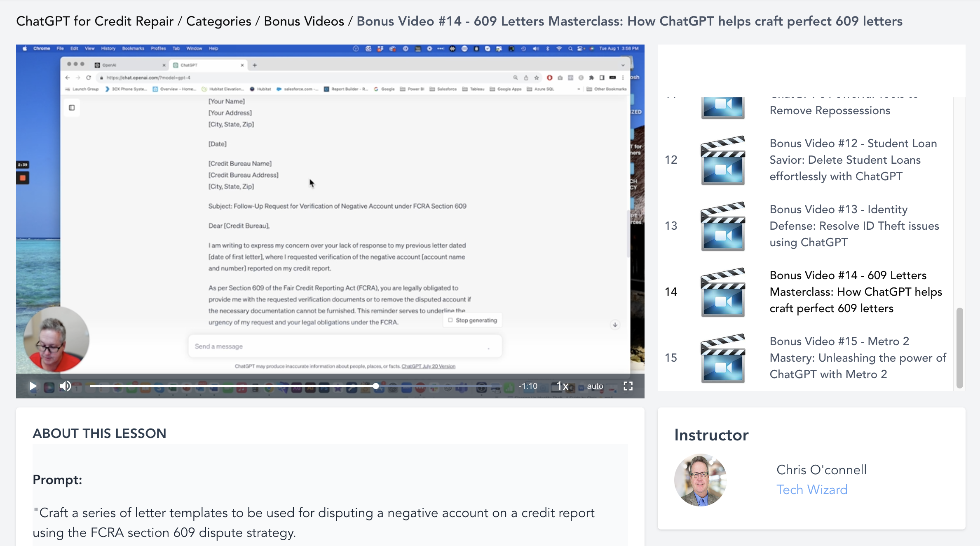Open the auto quality selector
Image resolution: width=980 pixels, height=546 pixels.
(595, 386)
